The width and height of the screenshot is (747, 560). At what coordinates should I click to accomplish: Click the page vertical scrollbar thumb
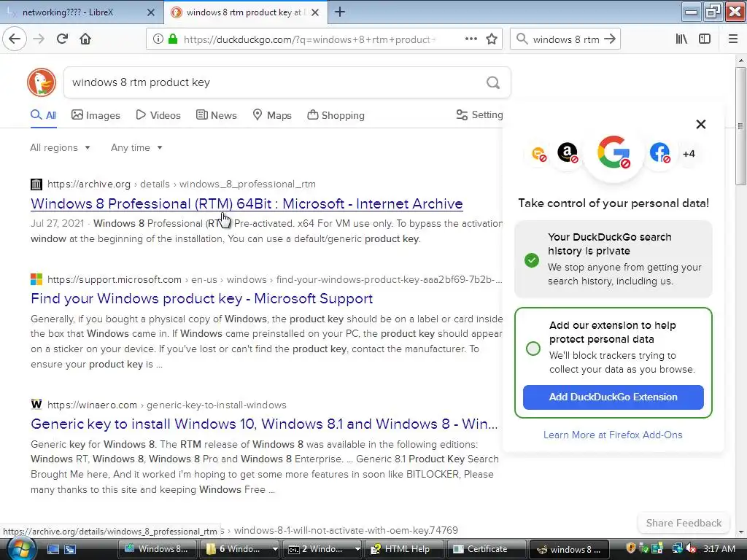[x=740, y=126]
